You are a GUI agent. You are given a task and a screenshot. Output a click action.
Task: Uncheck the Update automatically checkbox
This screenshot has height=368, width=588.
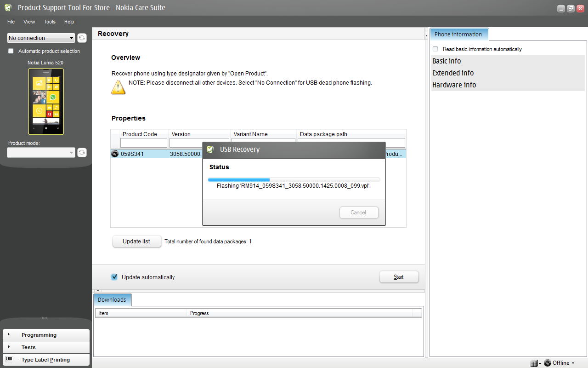coord(114,277)
